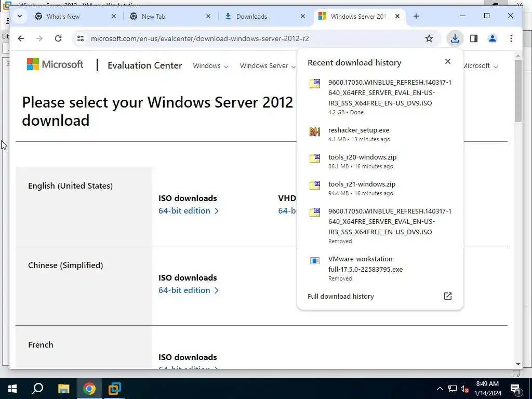Show hidden system tray icons
Image resolution: width=532 pixels, height=399 pixels.
pos(440,389)
